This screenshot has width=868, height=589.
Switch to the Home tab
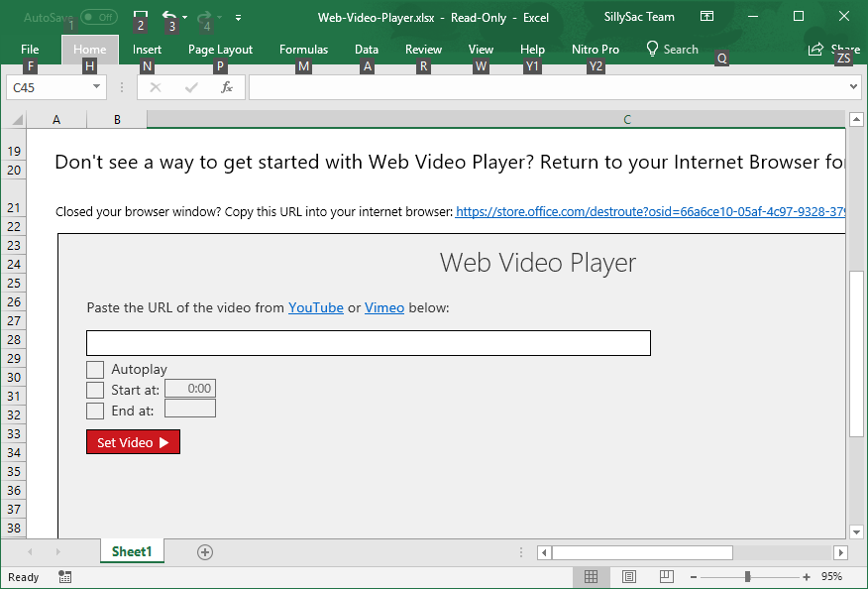pos(90,50)
